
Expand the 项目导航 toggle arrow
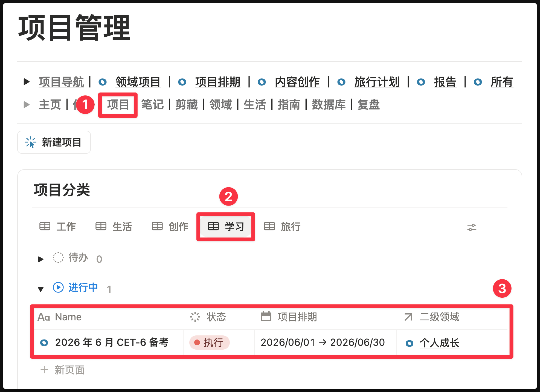coord(27,81)
